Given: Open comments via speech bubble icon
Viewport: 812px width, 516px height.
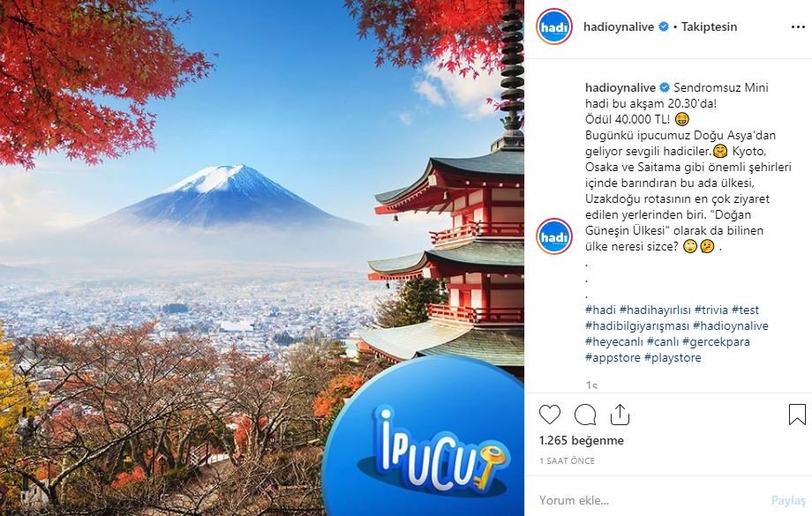Looking at the screenshot, I should (x=585, y=415).
